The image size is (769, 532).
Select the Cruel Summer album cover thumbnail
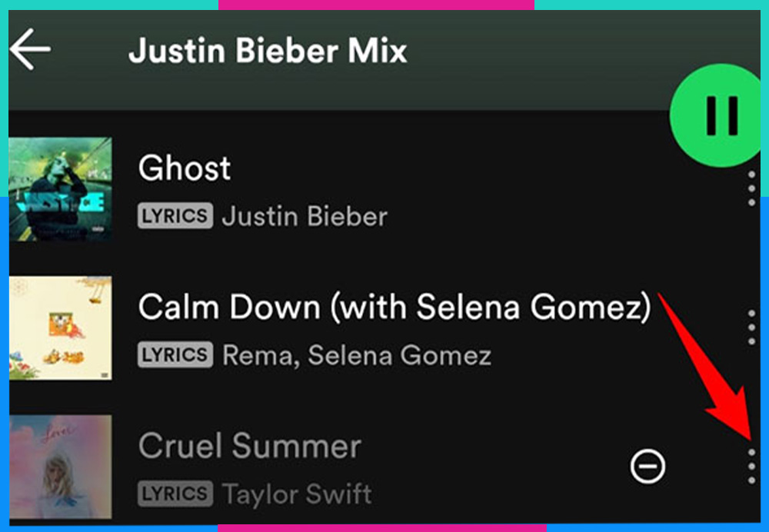(60, 467)
